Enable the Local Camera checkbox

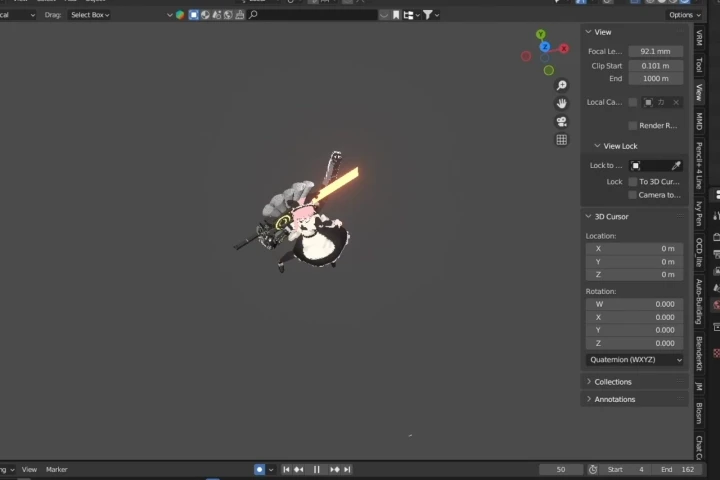633,102
